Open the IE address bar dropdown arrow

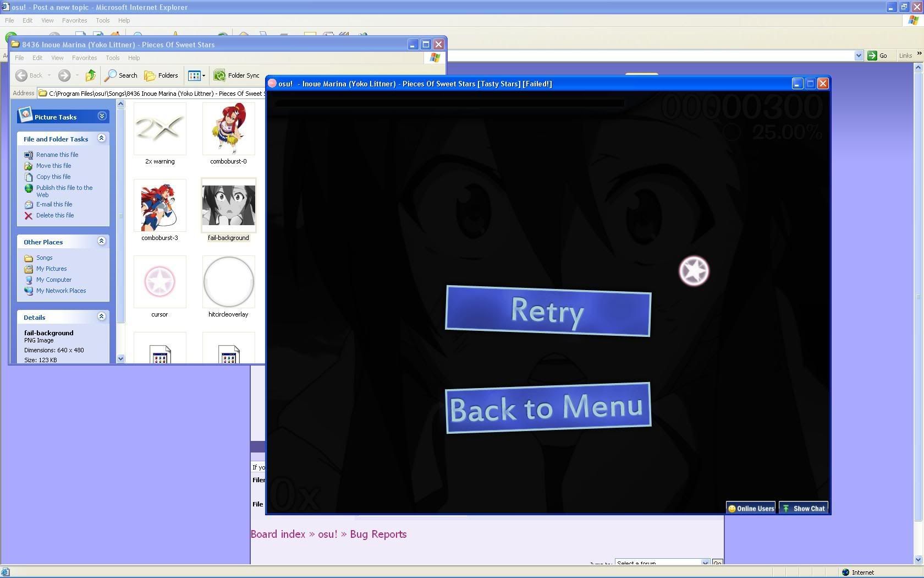[x=859, y=56]
